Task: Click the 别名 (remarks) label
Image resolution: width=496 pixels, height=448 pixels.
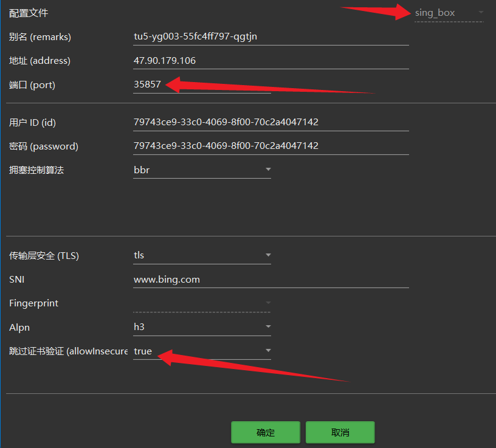Action: (40, 37)
